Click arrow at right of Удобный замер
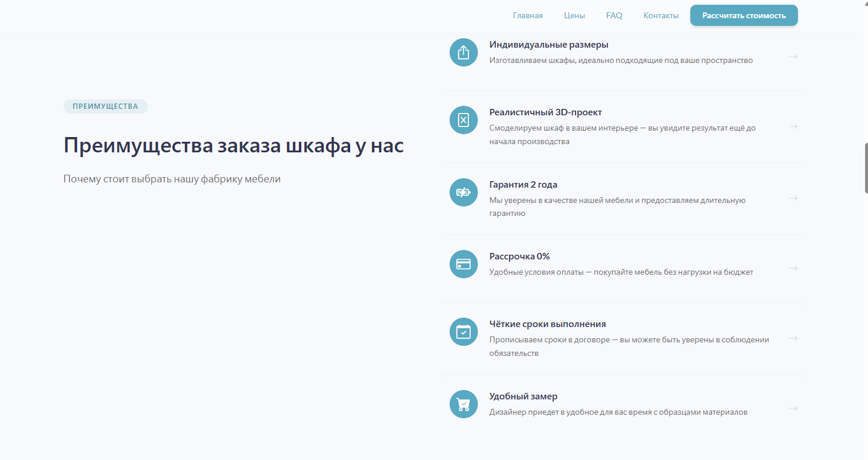The image size is (868, 460). (x=793, y=408)
